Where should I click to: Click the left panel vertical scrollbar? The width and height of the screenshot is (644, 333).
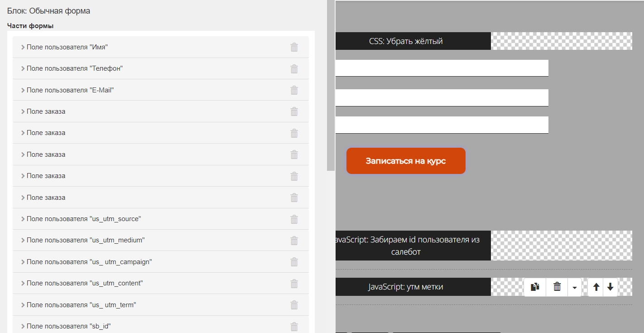tap(331, 86)
